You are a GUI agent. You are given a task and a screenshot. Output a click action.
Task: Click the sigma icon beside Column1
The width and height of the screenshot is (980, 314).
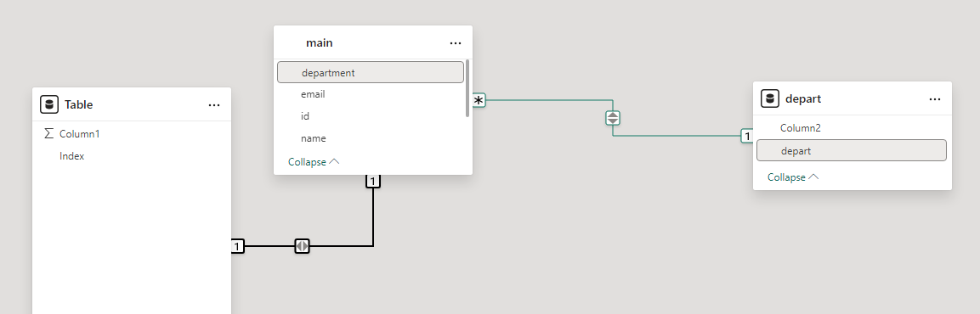(49, 133)
